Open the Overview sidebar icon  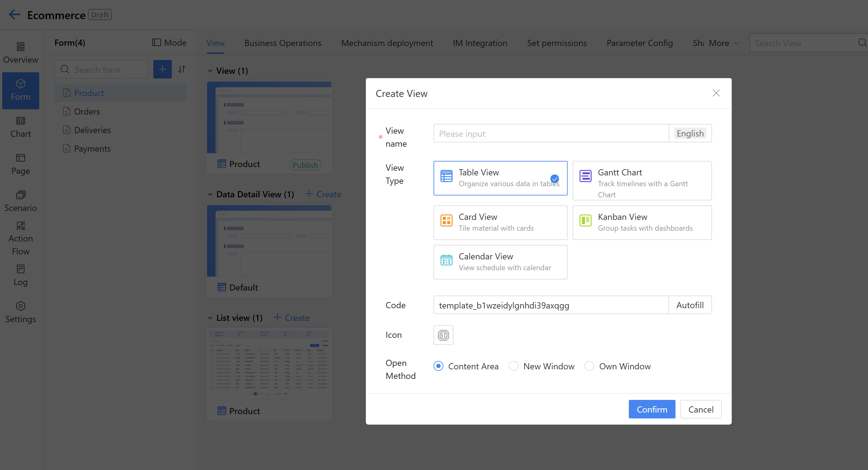pos(21,52)
